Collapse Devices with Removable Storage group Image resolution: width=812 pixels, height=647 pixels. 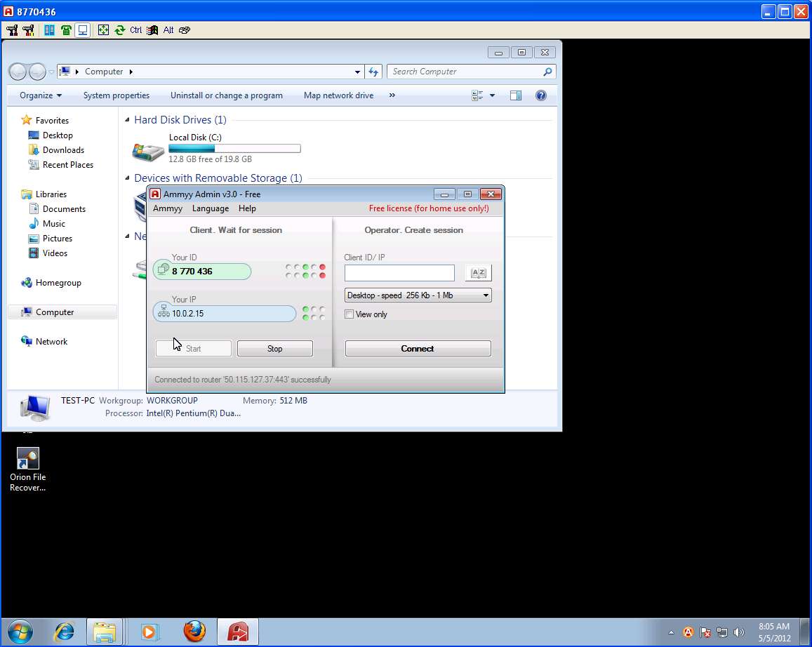128,178
